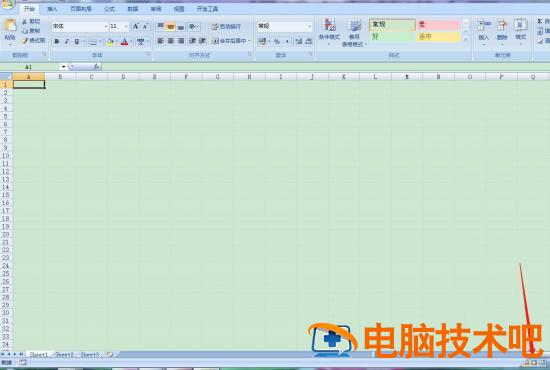
Task: Toggle Wrap Text (自动换行)
Action: (x=226, y=27)
